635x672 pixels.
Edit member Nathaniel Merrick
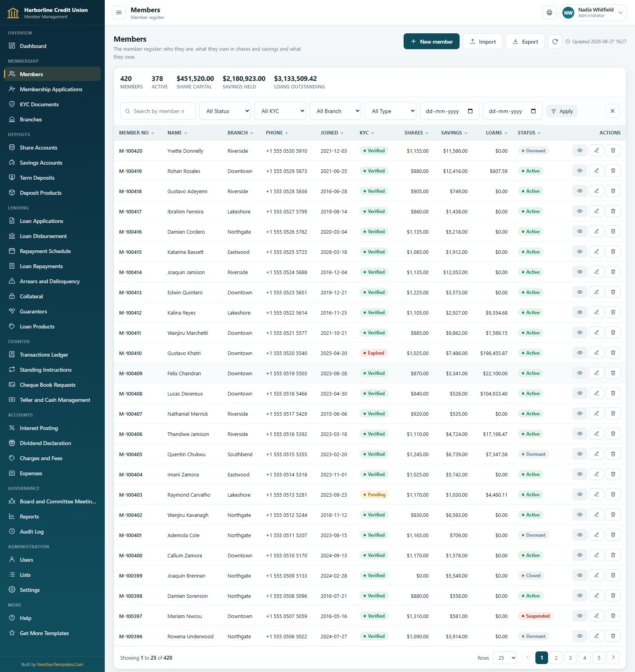coord(597,414)
